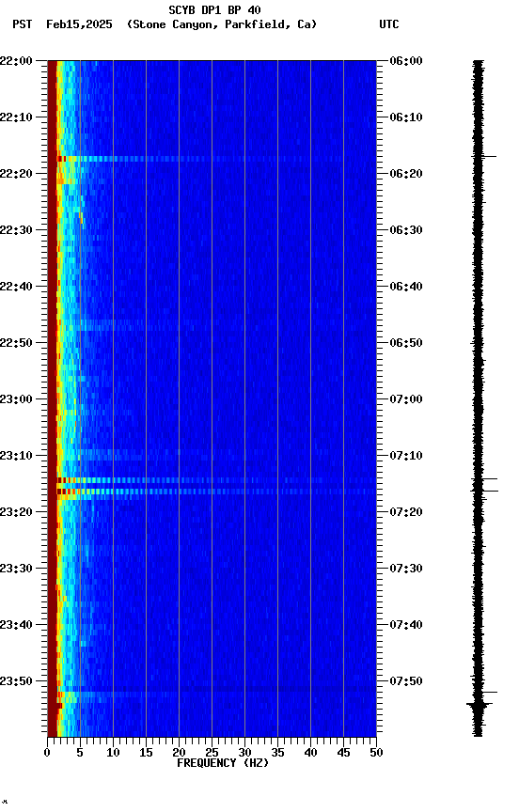Screen dimensions: 519x812
Task: Click the UTC timezone label
Action: coord(389,24)
